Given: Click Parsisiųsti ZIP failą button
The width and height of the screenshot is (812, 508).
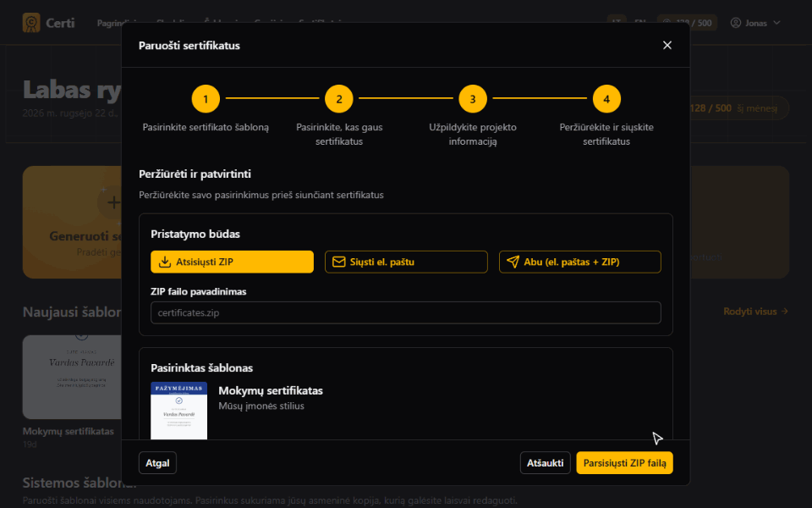Looking at the screenshot, I should [x=624, y=463].
